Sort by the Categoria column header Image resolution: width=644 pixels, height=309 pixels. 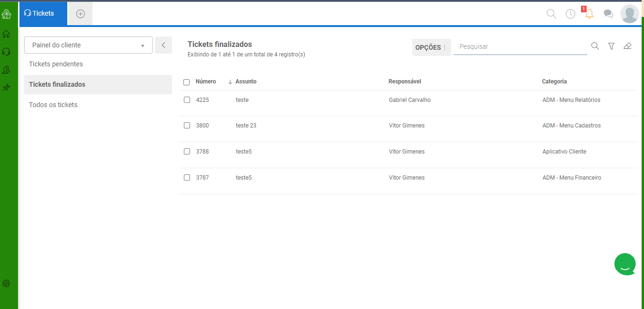pos(554,82)
